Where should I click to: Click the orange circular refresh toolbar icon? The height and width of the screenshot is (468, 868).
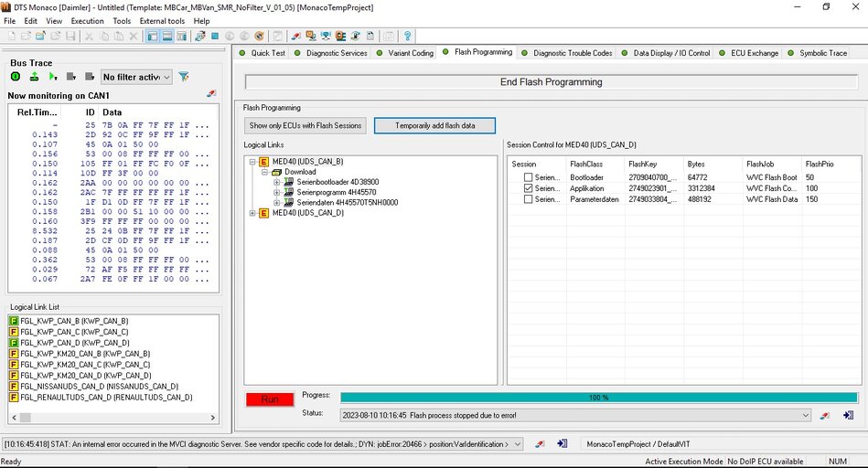click(259, 36)
